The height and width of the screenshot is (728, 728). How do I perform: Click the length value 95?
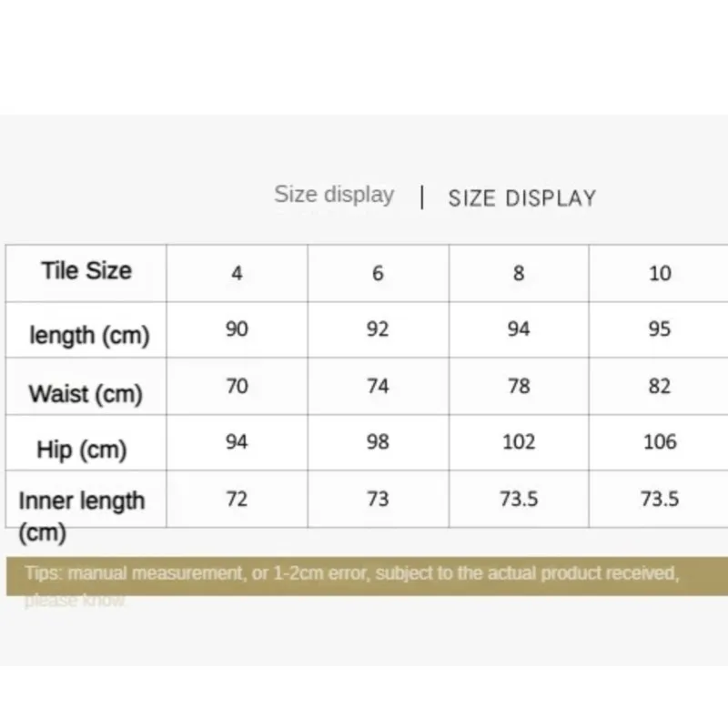coord(660,329)
